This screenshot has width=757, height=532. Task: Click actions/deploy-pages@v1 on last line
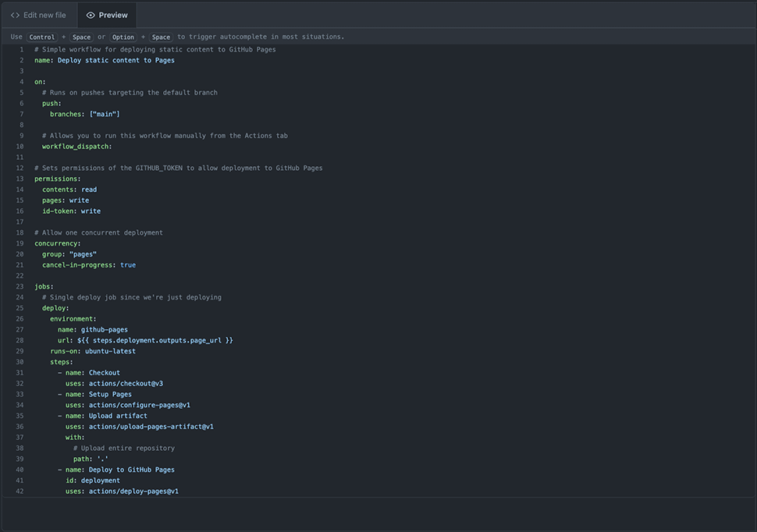pos(133,491)
